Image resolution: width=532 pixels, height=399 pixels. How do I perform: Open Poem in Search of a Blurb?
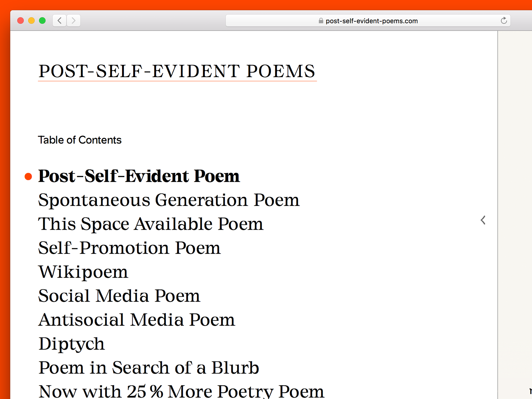pyautogui.click(x=148, y=368)
